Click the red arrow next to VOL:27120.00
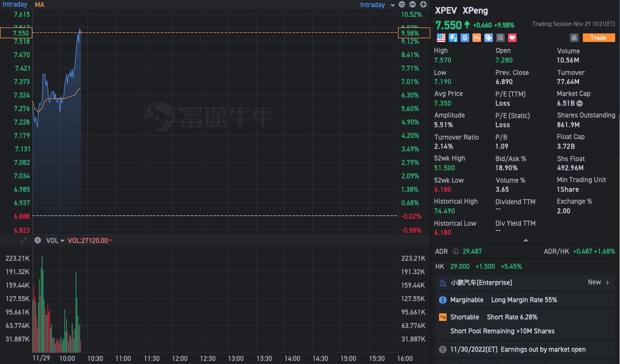This screenshot has width=620, height=364. click(x=111, y=240)
